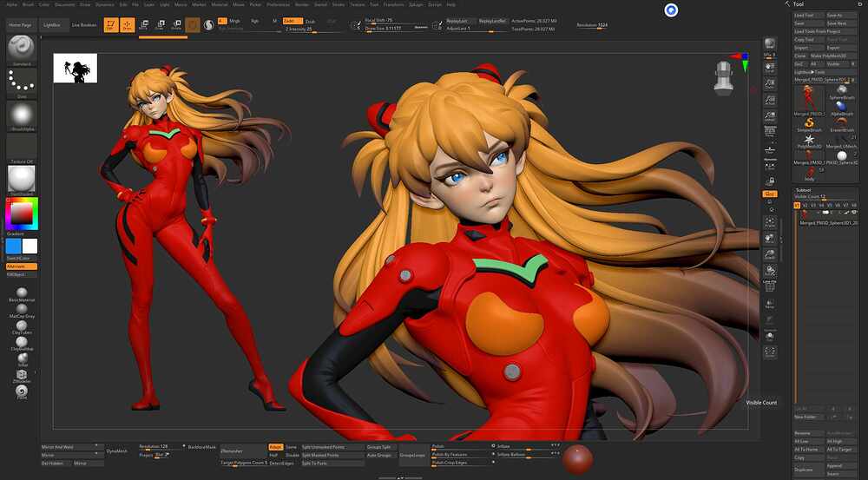Toggle Live Boolean mode
This screenshot has height=480, width=868.
[x=84, y=25]
